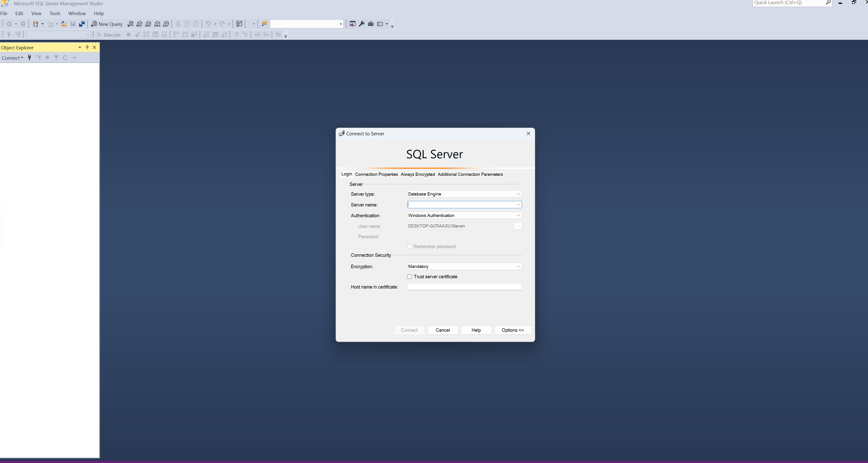Expand the Authentication dropdown
Image resolution: width=868 pixels, height=463 pixels.
click(x=518, y=216)
